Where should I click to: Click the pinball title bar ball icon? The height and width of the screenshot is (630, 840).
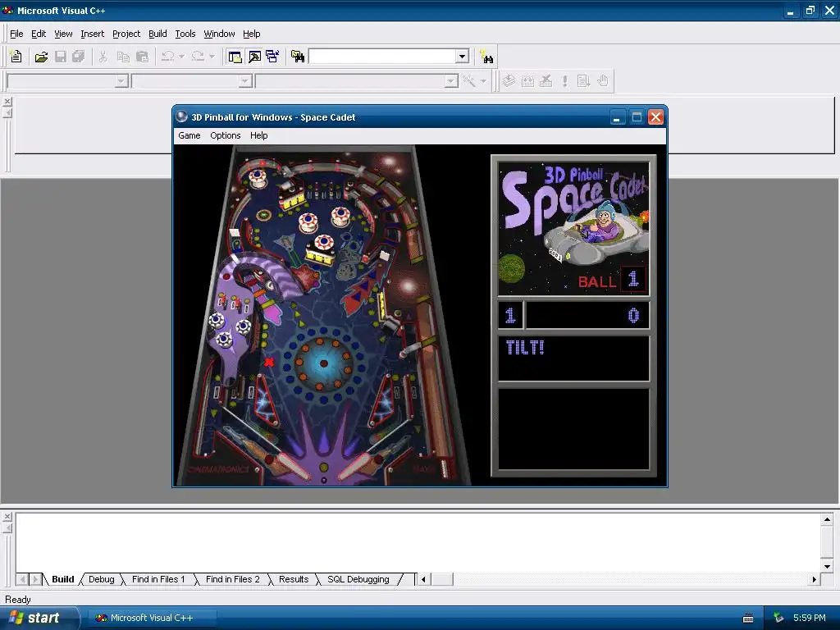181,116
